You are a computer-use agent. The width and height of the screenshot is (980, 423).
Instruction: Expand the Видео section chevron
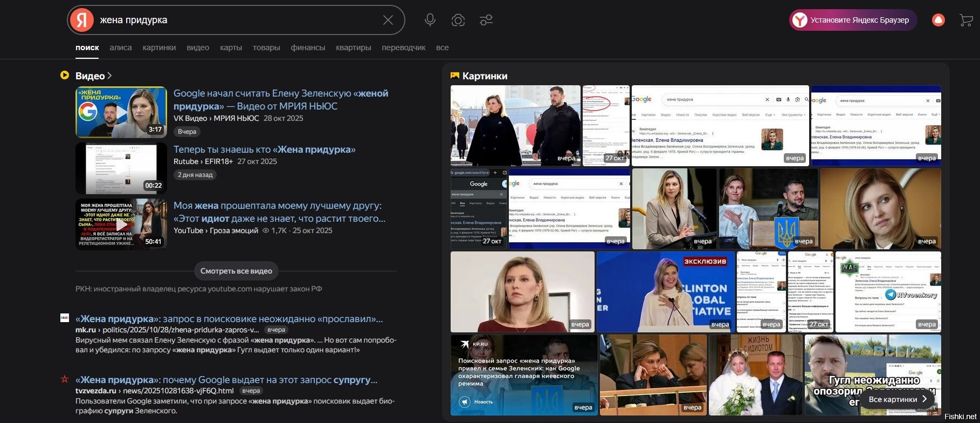(x=109, y=76)
